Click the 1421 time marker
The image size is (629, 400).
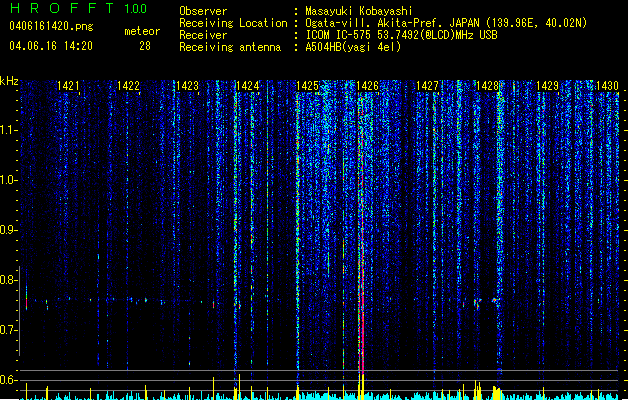[68, 86]
